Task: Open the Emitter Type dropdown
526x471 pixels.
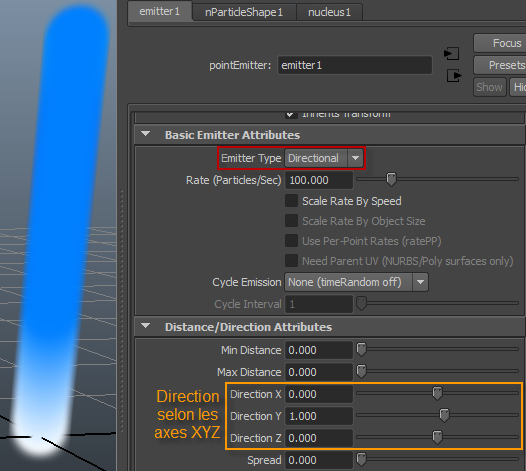Action: [x=324, y=158]
